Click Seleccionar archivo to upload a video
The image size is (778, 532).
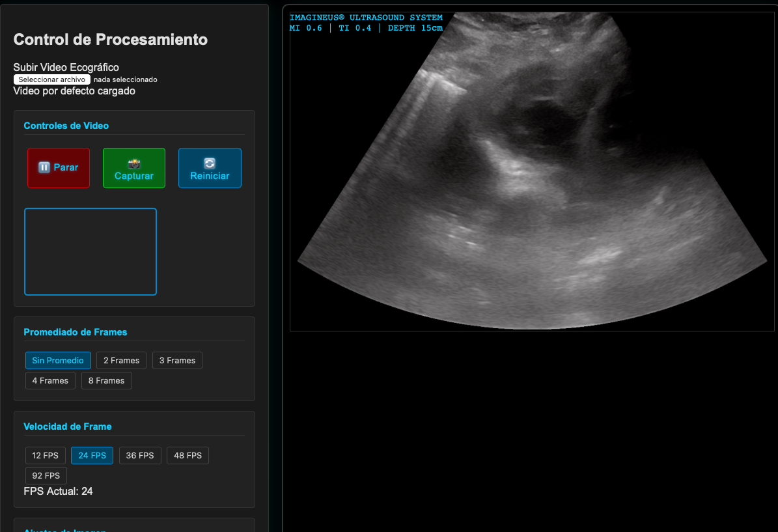click(52, 79)
